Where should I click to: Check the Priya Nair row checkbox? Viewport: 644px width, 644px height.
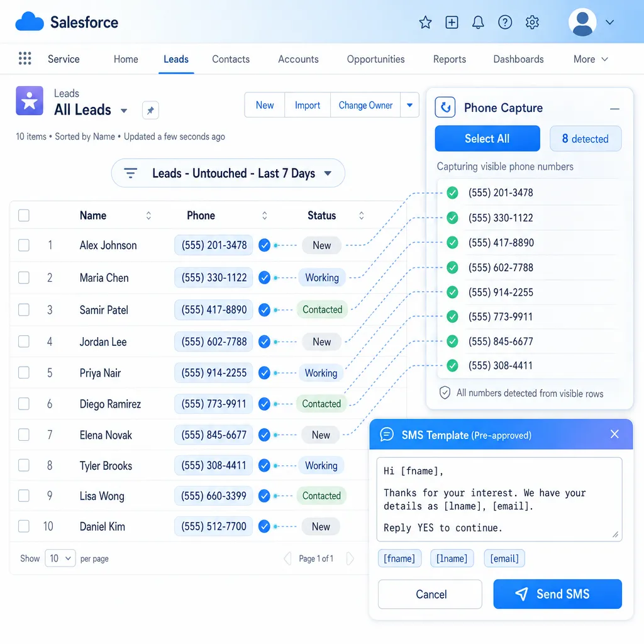24,372
